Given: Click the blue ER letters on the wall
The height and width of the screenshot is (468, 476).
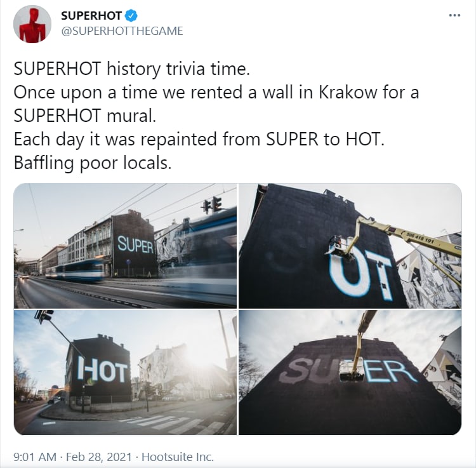Looking at the screenshot, I should pyautogui.click(x=390, y=371).
